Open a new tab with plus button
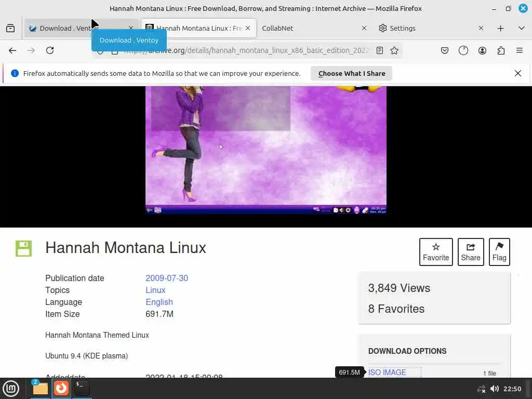Screen dimensions: 532x399 [x=500, y=28]
